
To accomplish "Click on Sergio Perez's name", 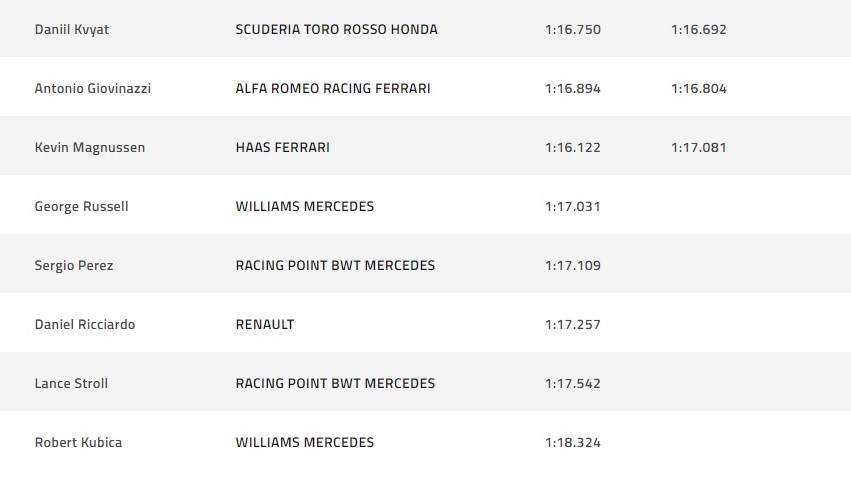I will tap(74, 265).
